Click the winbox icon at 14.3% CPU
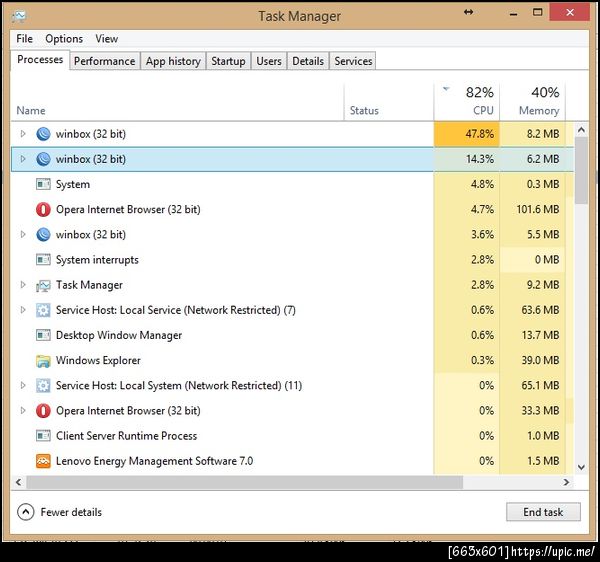 (43, 159)
